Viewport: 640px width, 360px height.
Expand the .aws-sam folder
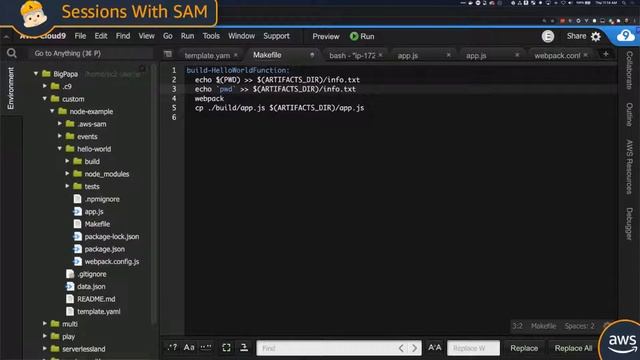point(60,123)
